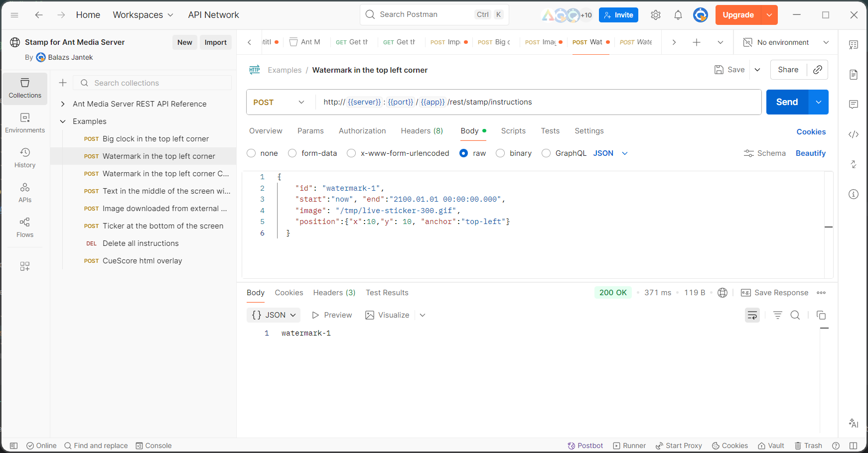Copy the response body
The image size is (868, 453).
click(x=821, y=315)
